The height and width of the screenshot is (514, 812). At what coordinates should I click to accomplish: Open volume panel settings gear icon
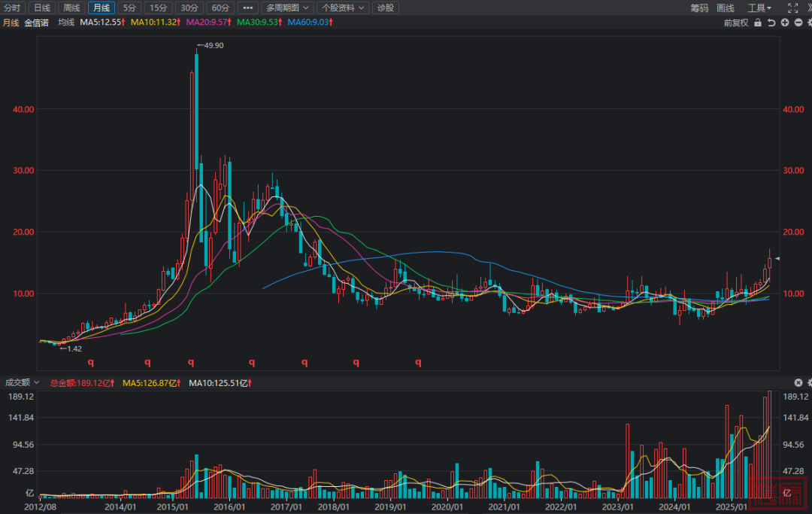pyautogui.click(x=809, y=383)
